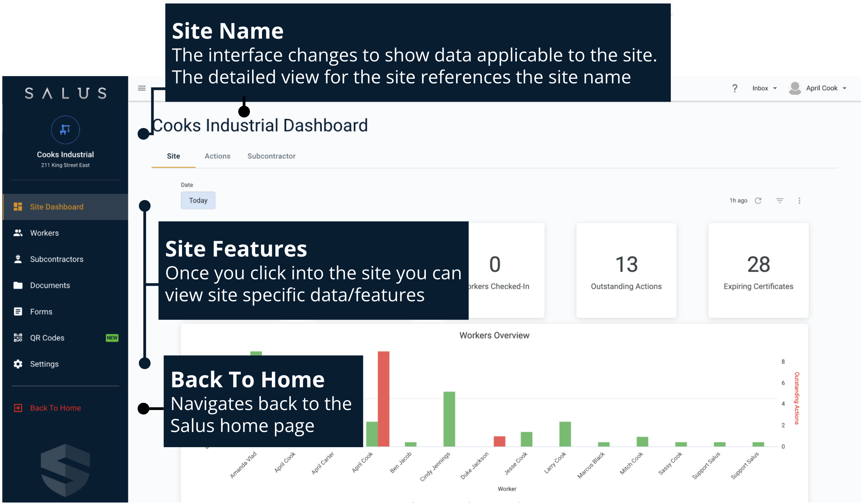This screenshot has width=863, height=504.
Task: Open QR Codes from the sidebar
Action: (x=47, y=338)
